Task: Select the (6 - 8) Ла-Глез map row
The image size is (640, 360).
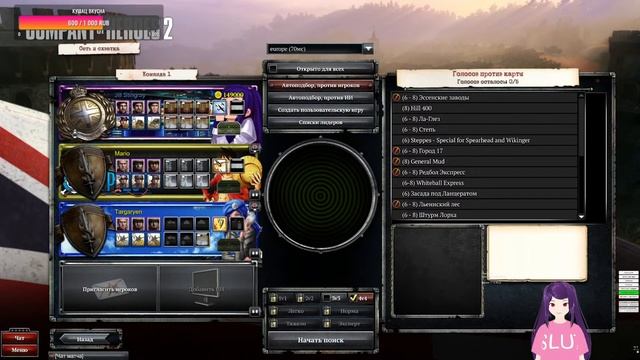Action: click(x=484, y=119)
